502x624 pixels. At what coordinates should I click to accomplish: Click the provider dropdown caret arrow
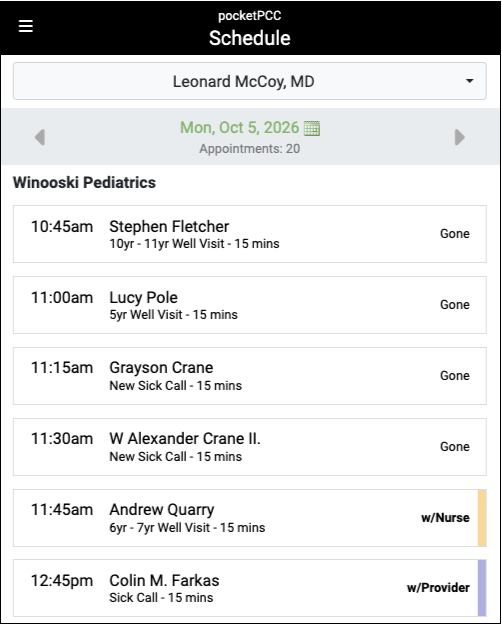470,81
